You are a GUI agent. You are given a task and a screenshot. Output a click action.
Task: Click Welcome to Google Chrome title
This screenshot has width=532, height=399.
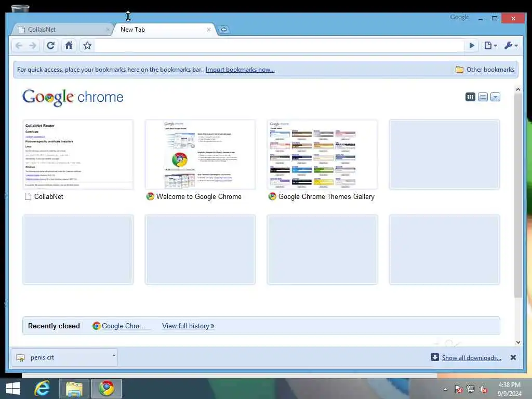click(x=199, y=197)
